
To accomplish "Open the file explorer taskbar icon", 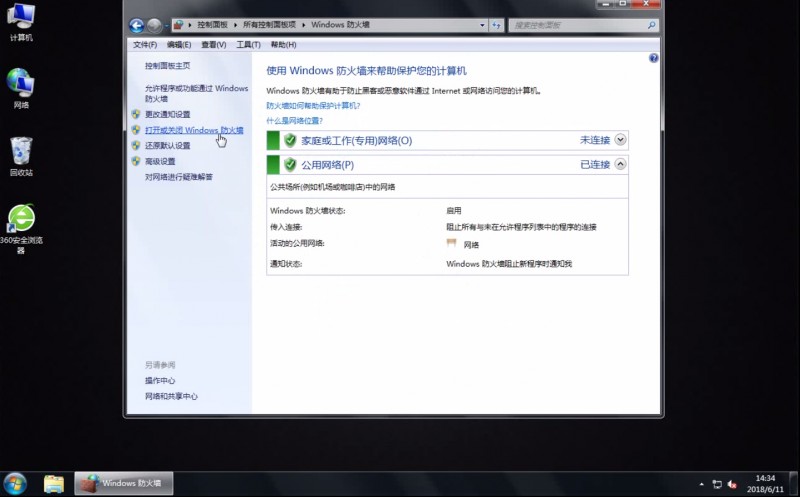I will click(54, 484).
